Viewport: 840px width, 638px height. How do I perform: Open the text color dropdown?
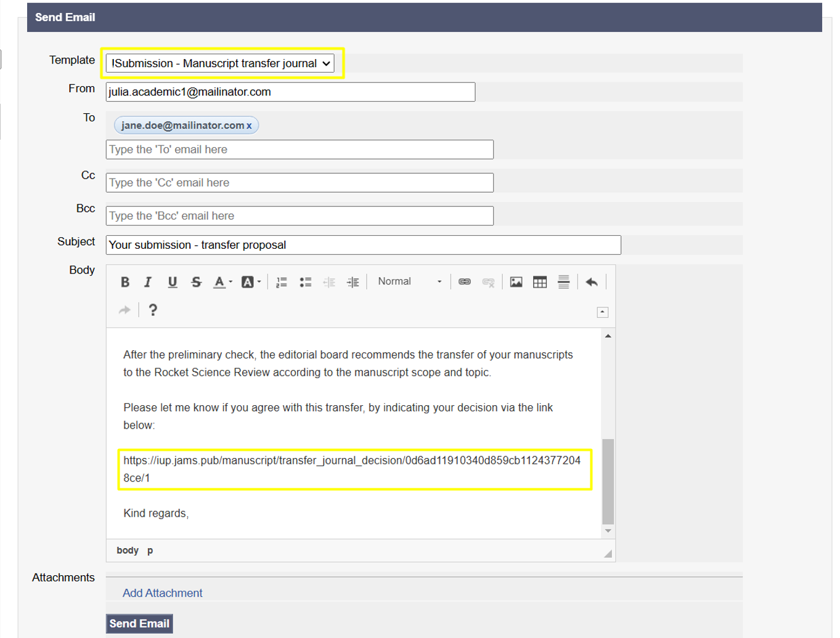tap(222, 282)
